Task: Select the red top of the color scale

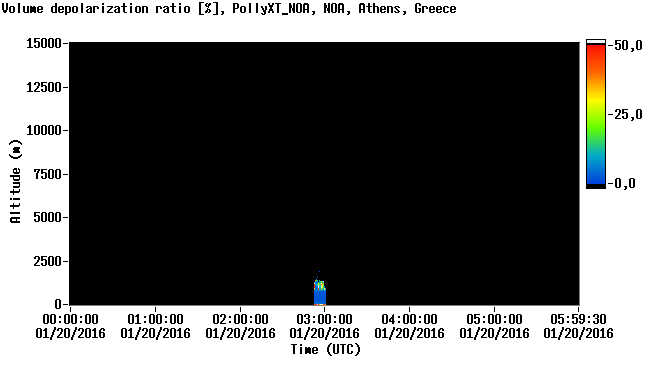Action: point(596,55)
